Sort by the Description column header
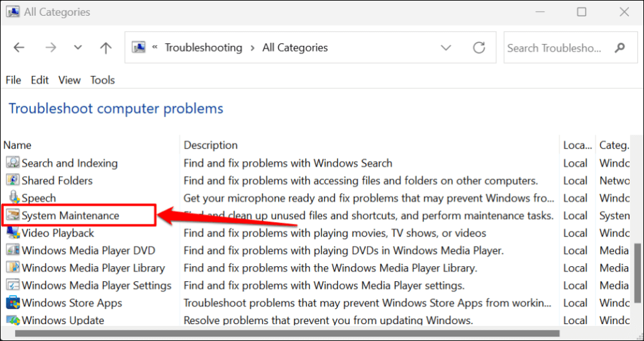This screenshot has height=341, width=644. (211, 145)
